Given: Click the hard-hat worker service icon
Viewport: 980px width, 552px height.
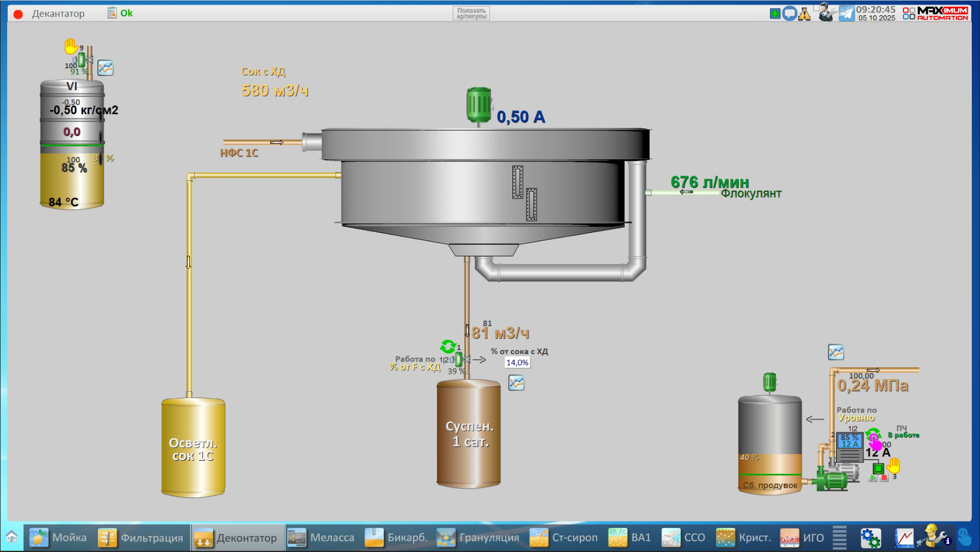Looking at the screenshot, I should pos(935,537).
